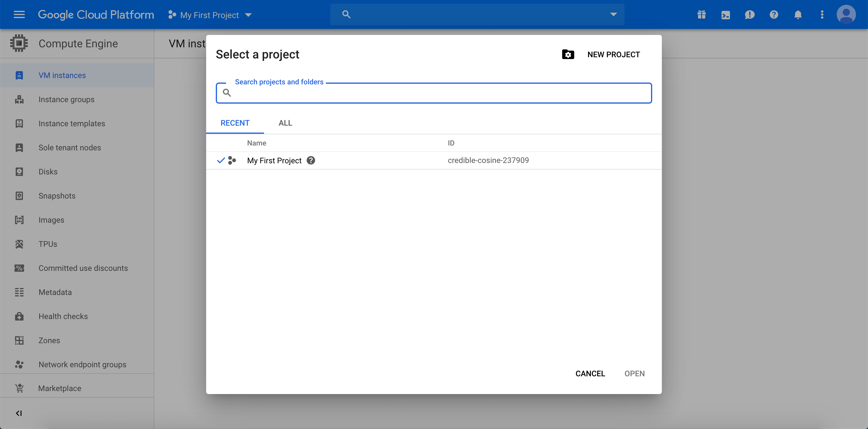Focus the Search projects and folders field
Image resolution: width=868 pixels, height=429 pixels.
click(438, 93)
